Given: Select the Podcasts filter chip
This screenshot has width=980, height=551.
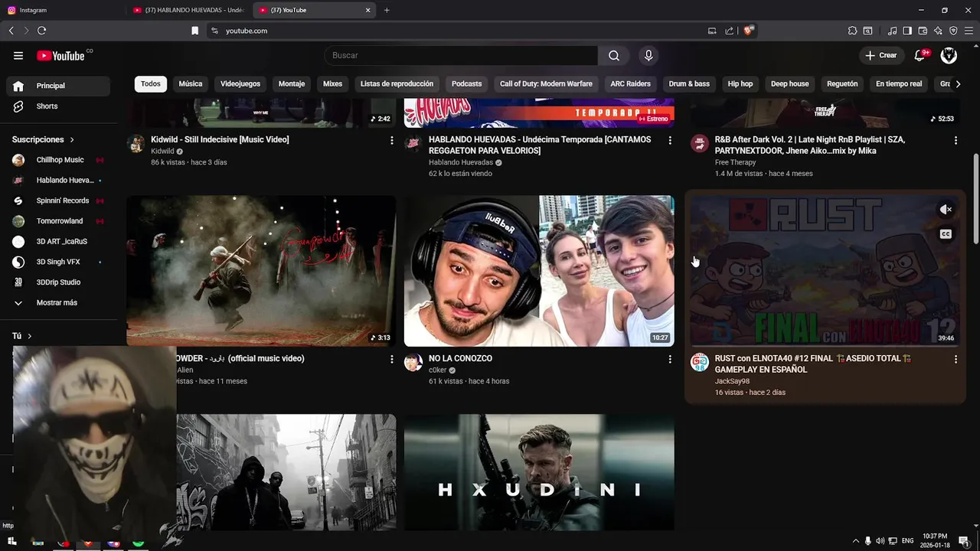Looking at the screenshot, I should coord(466,84).
